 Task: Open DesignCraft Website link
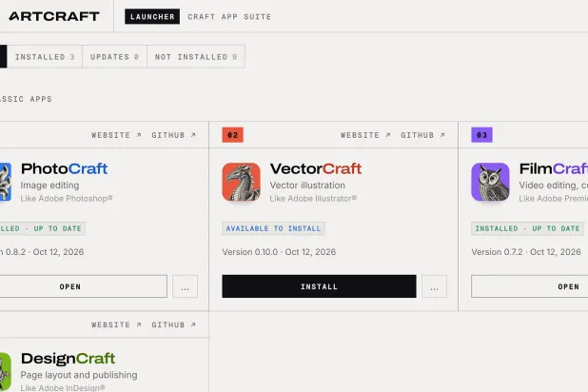116,324
